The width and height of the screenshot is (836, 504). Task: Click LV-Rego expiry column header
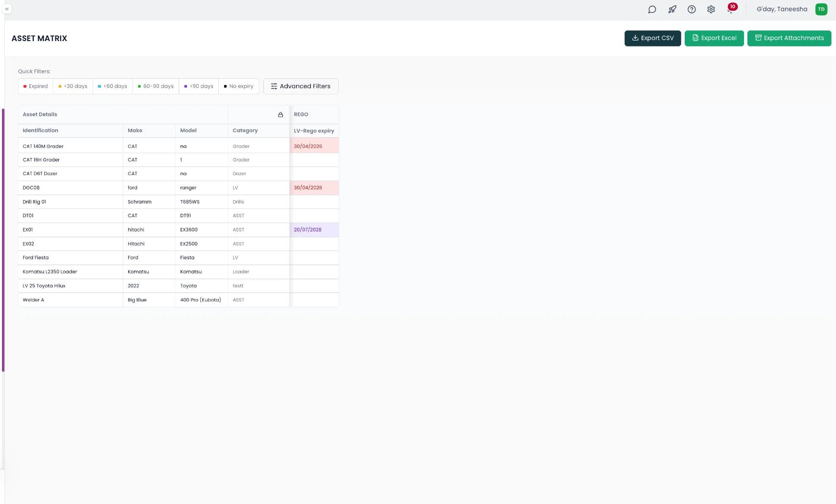(x=314, y=131)
